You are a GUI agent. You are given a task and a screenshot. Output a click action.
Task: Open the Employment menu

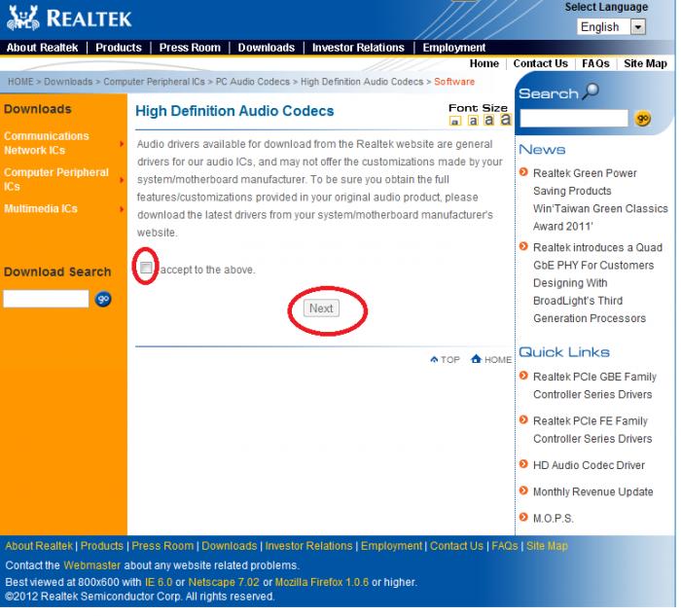454,48
